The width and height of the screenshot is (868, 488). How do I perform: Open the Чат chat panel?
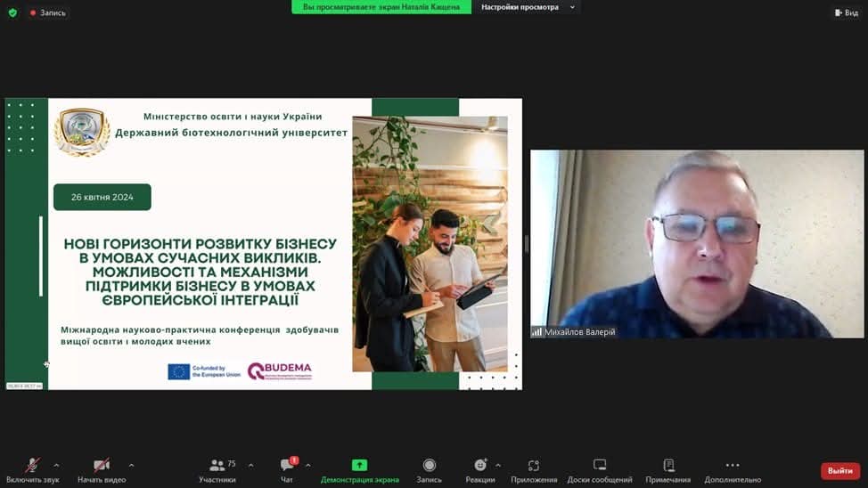(287, 466)
